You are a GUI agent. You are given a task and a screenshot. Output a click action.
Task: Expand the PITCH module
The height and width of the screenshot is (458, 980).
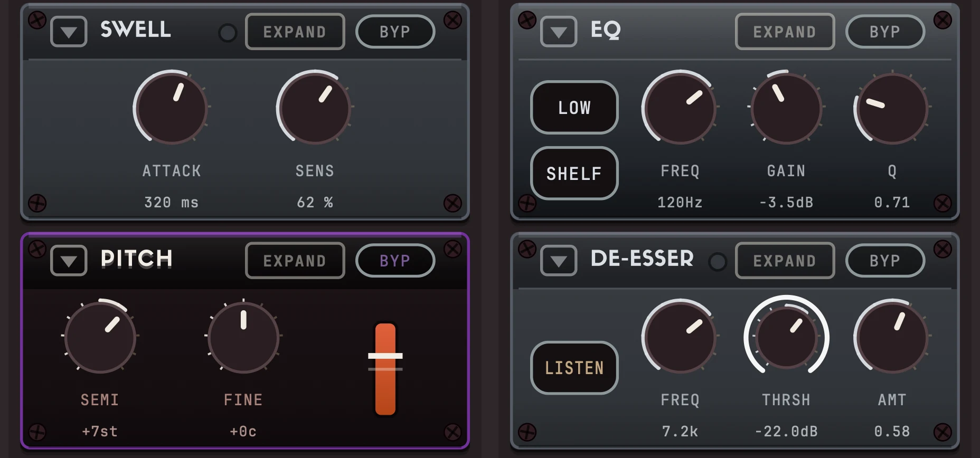(295, 261)
